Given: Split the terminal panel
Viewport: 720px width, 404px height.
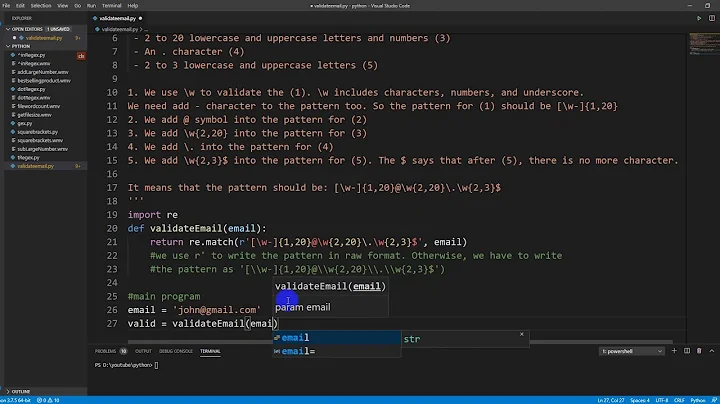Looking at the screenshot, I should [687, 351].
